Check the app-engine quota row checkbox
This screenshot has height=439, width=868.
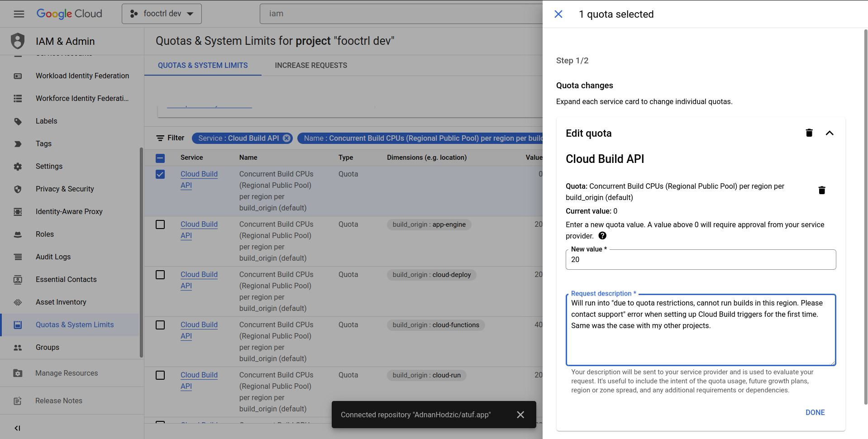[160, 224]
